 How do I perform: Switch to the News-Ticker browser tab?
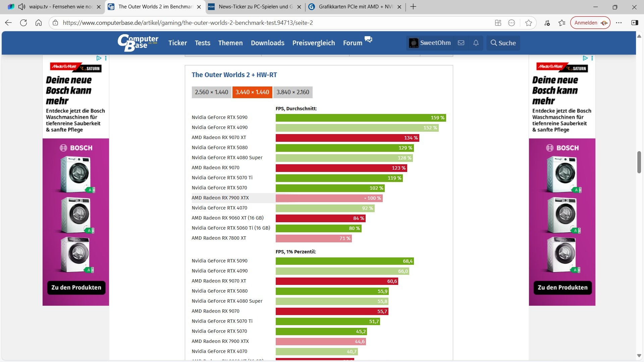(255, 7)
